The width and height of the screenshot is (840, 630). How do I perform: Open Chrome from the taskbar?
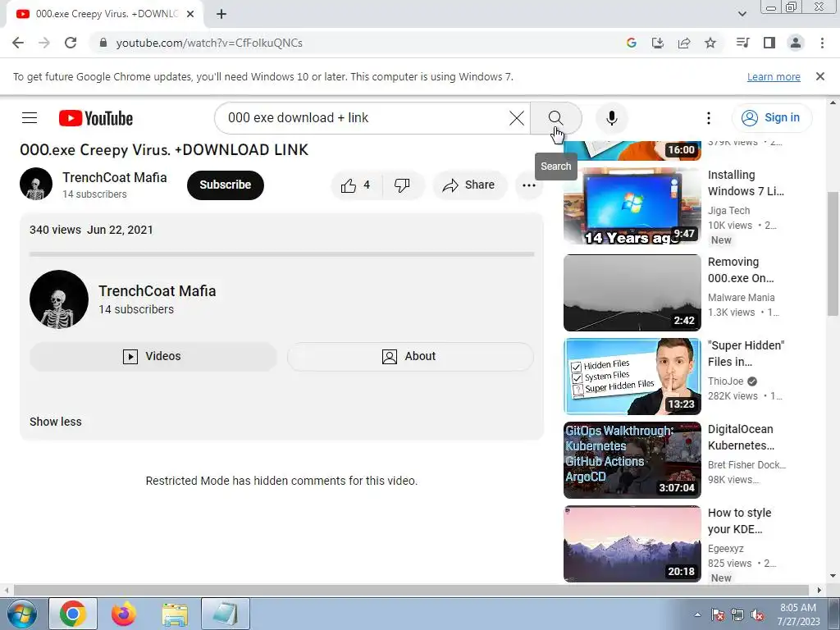pyautogui.click(x=73, y=614)
